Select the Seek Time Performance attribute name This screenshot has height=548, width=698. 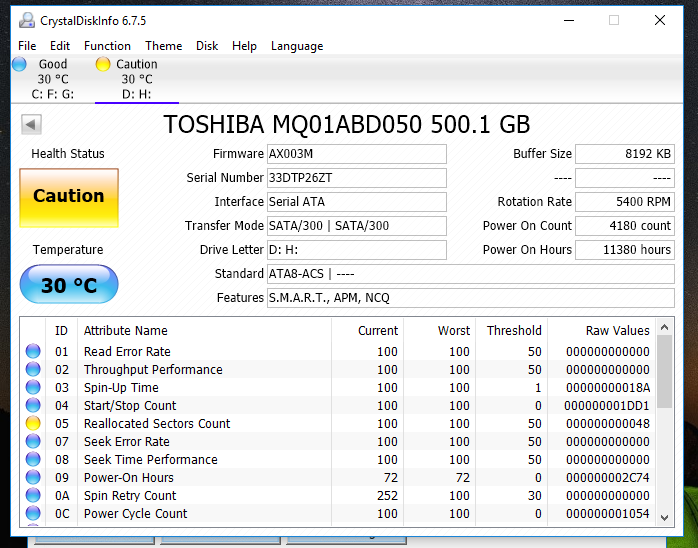click(151, 459)
